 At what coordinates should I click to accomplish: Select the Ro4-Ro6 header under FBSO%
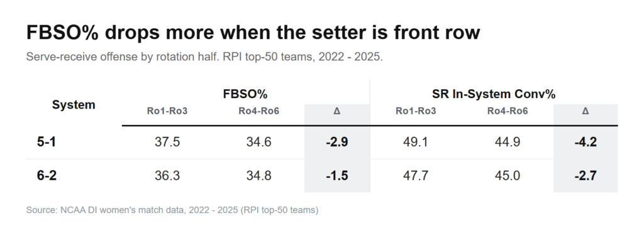pos(258,111)
